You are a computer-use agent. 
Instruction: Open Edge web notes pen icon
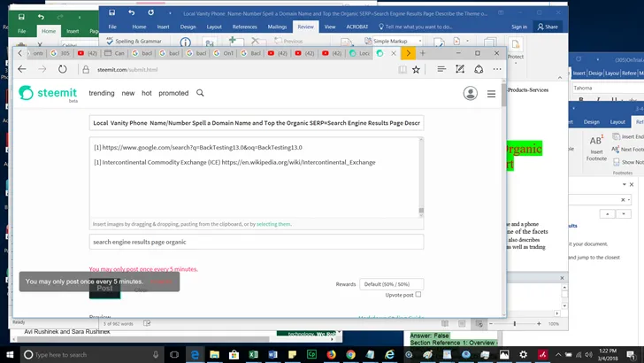(x=460, y=69)
